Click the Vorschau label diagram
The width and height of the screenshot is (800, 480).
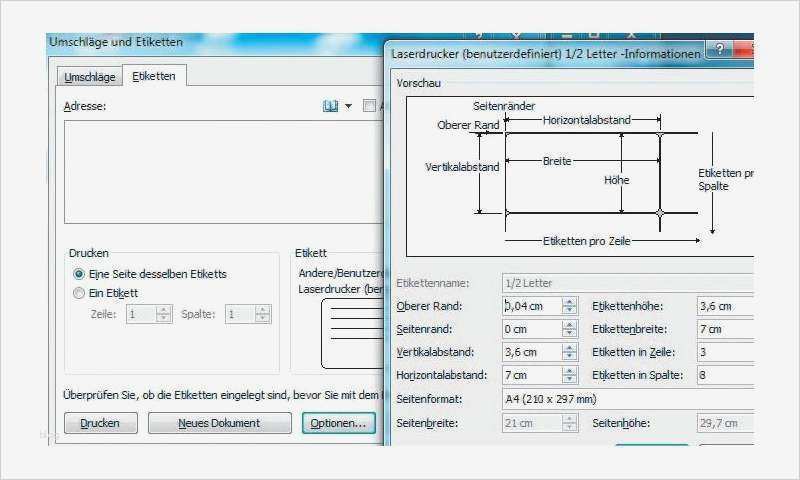point(580,176)
